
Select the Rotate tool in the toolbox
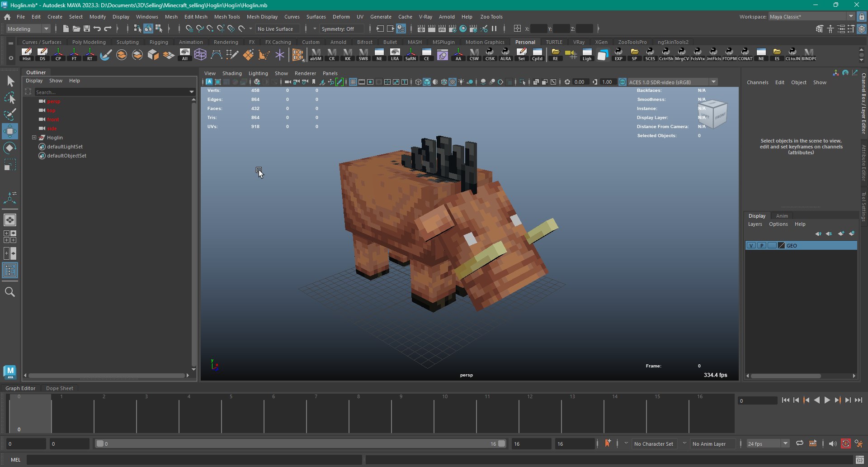click(x=10, y=148)
